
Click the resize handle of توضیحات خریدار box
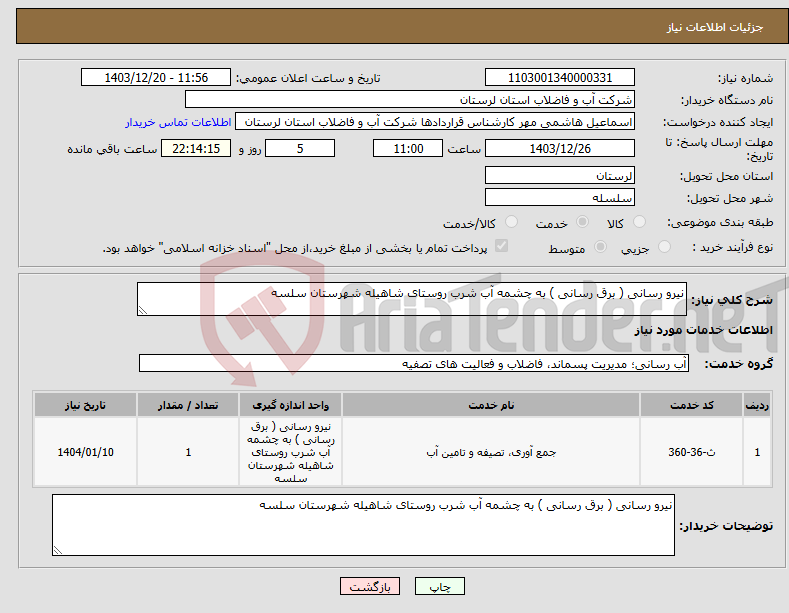click(x=58, y=550)
